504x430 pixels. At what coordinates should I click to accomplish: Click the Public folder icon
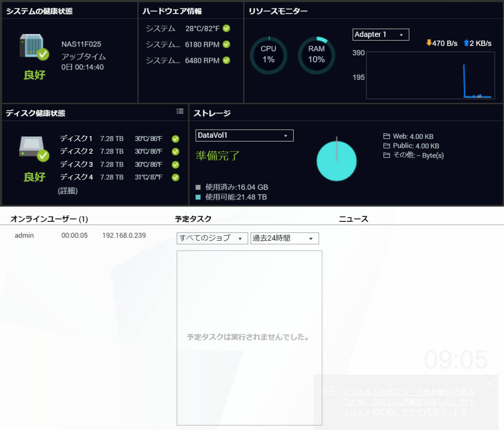tap(386, 146)
